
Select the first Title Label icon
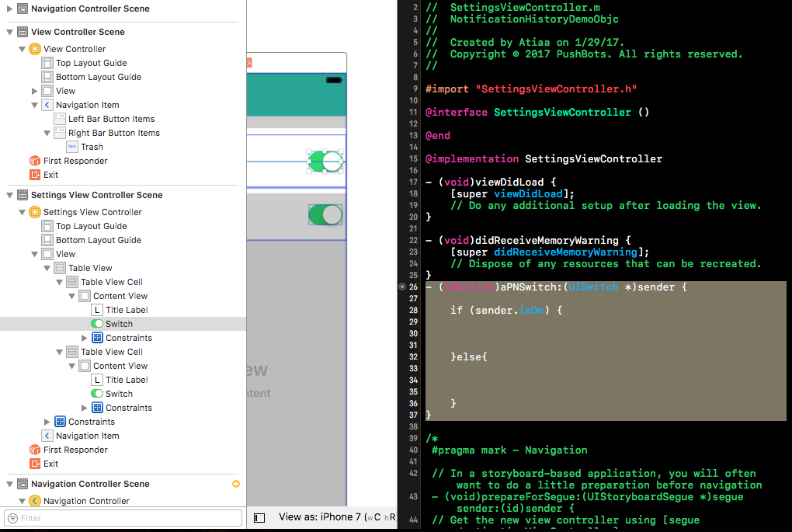tap(97, 310)
